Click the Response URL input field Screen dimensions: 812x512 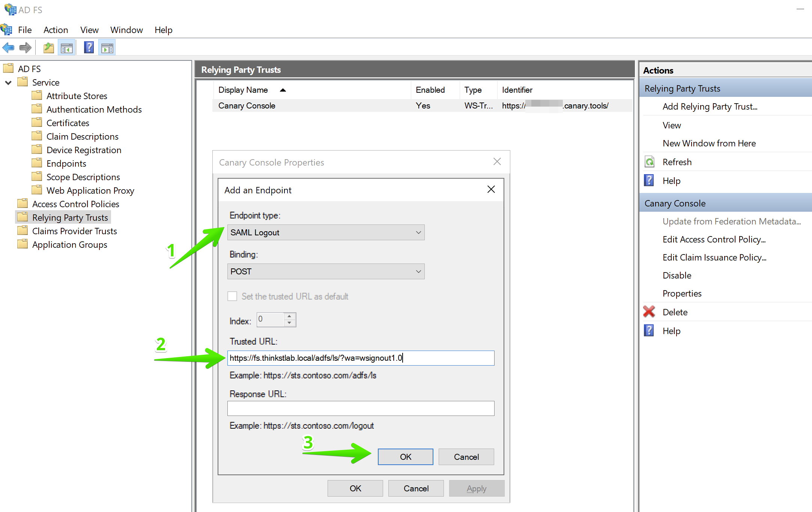361,408
